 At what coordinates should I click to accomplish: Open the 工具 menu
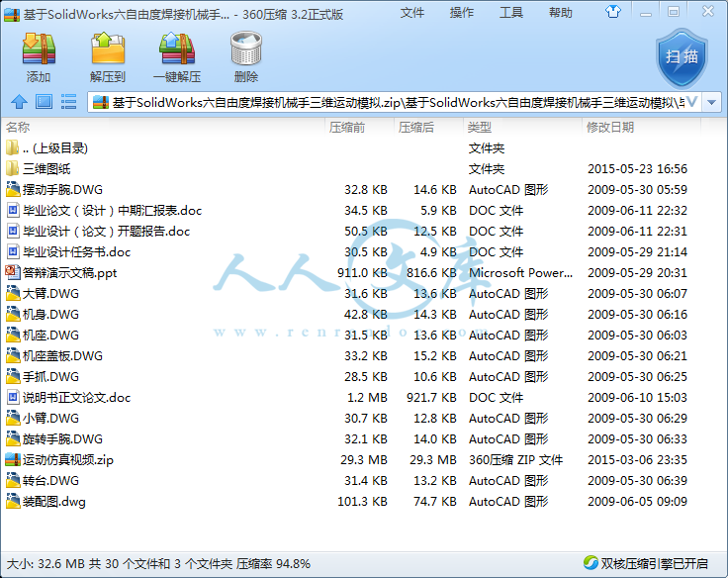pos(511,13)
